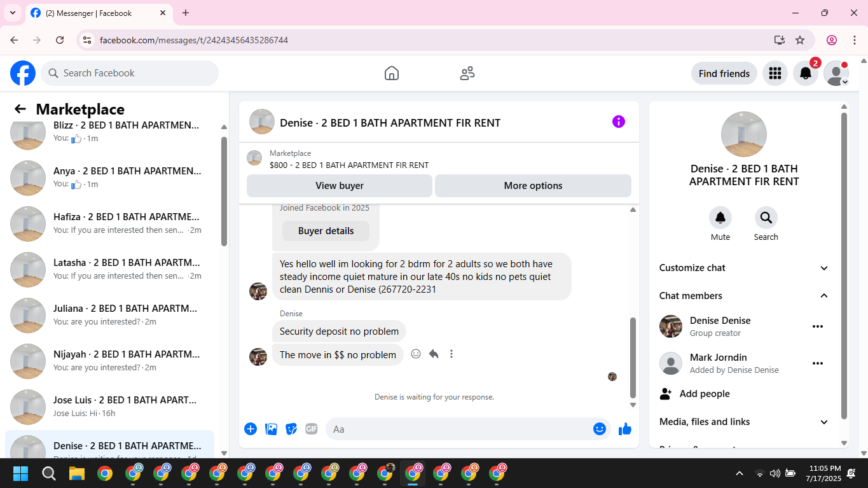This screenshot has height=488, width=868.
Task: Attach a photo or file
Action: (x=271, y=429)
